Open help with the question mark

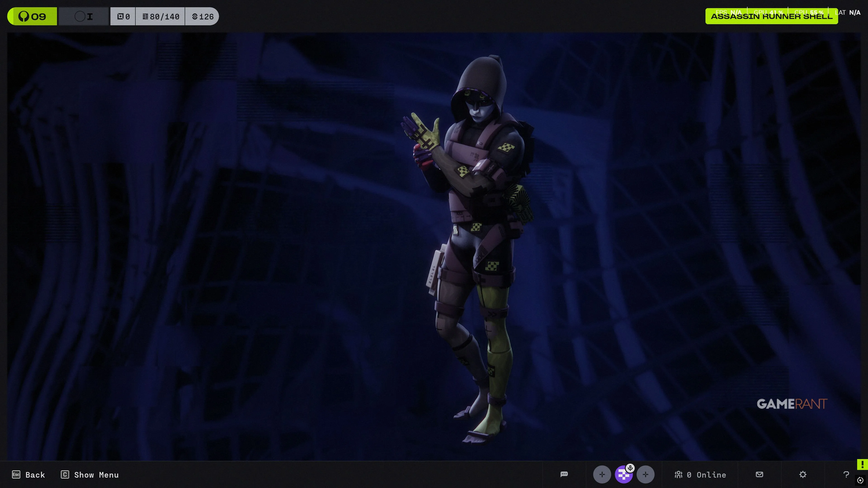(846, 474)
